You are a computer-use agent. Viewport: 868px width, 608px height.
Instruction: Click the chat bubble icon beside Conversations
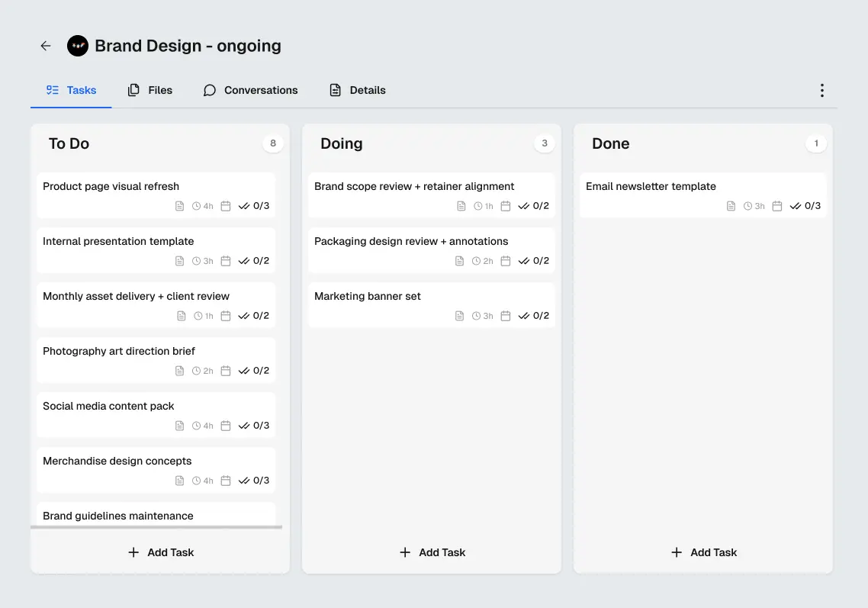pos(209,90)
